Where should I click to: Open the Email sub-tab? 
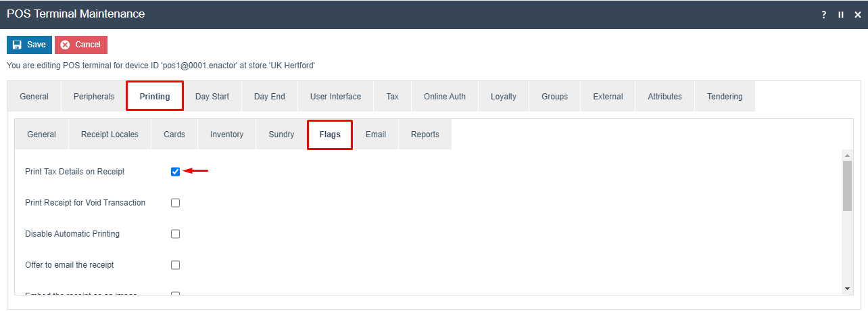point(376,135)
